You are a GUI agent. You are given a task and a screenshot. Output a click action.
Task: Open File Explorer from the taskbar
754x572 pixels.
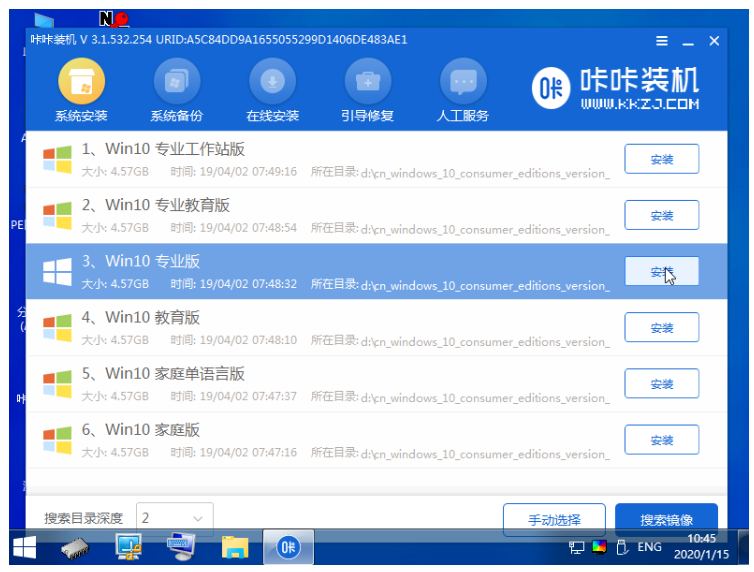234,547
